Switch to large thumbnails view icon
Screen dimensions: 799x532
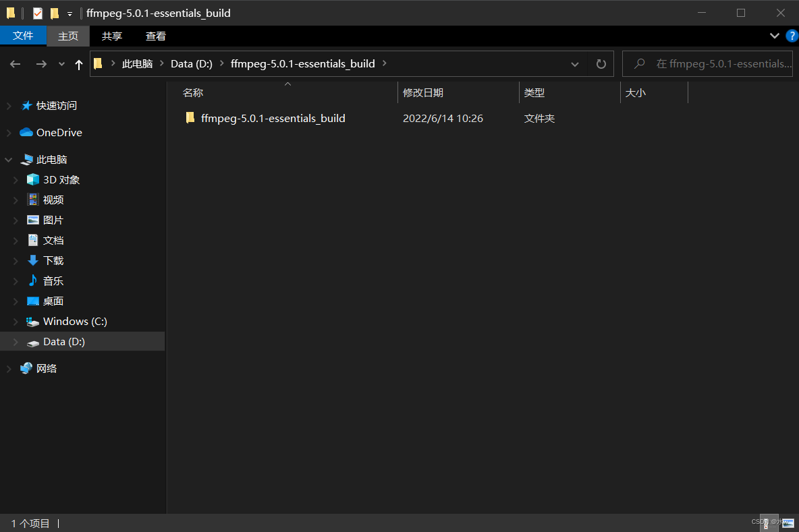[x=788, y=523]
